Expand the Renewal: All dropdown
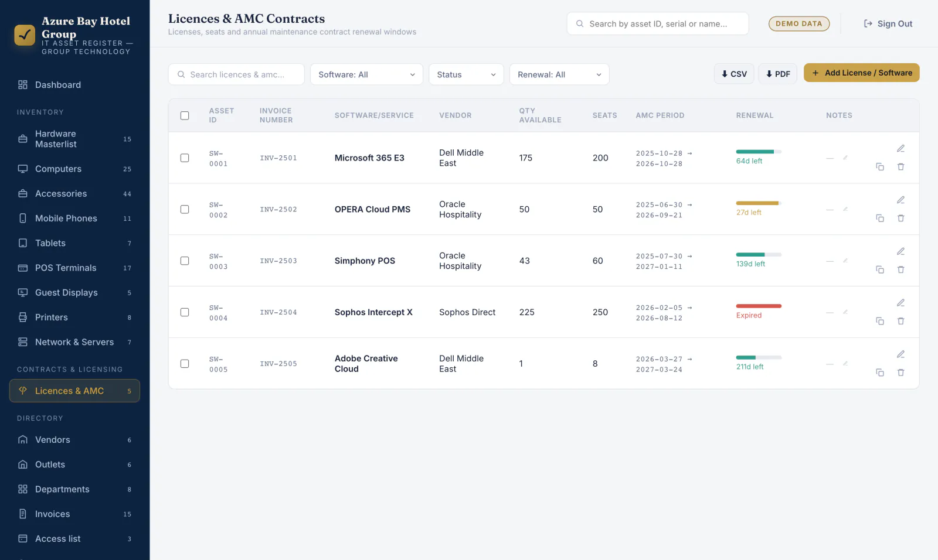938x560 pixels. (559, 74)
